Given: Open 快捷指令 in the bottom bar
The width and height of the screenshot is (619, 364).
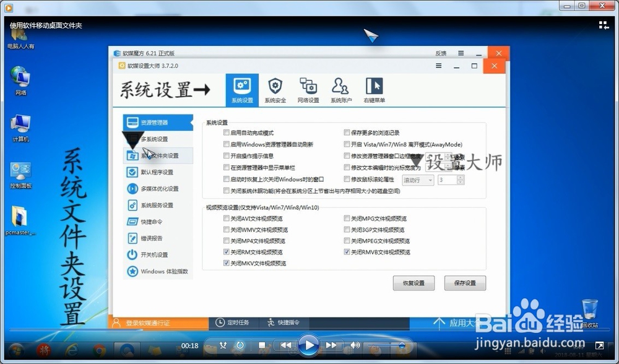Looking at the screenshot, I should tap(284, 323).
